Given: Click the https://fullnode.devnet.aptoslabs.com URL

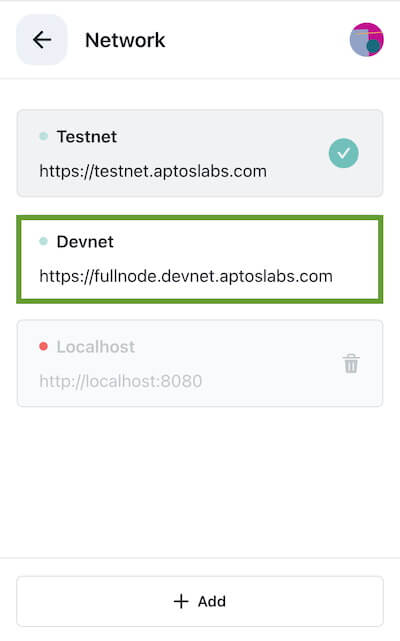Looking at the screenshot, I should point(186,276).
